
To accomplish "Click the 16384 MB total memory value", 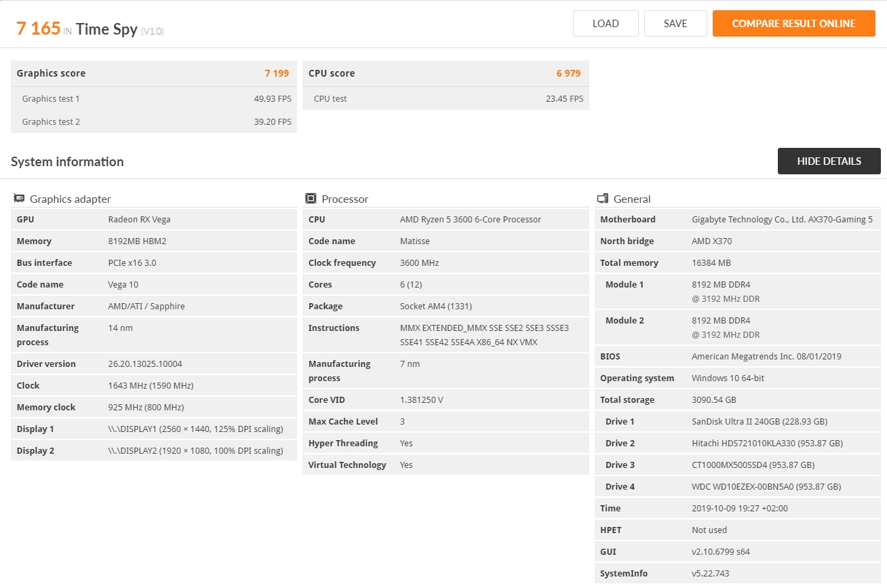I will pos(711,262).
